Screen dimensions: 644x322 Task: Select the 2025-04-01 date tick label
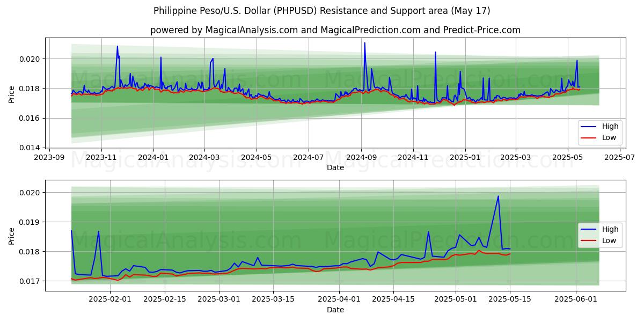coord(339,299)
